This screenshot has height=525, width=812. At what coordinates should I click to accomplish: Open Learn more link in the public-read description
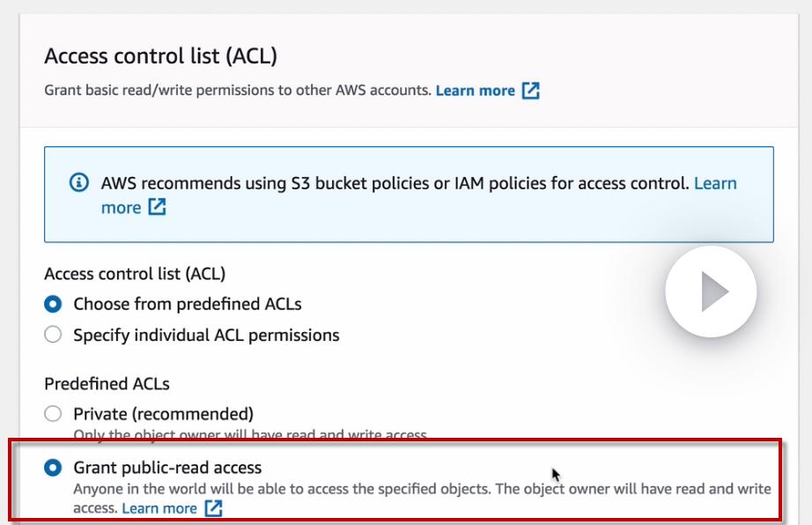pyautogui.click(x=159, y=508)
